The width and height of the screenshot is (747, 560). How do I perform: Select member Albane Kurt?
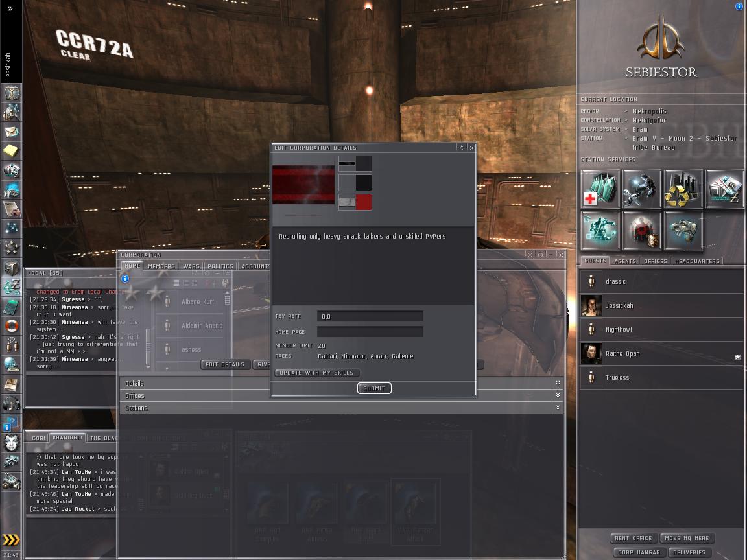click(x=191, y=301)
